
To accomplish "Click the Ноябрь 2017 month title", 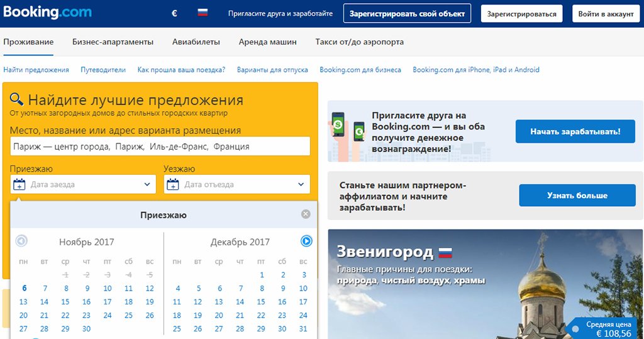I will click(87, 242).
